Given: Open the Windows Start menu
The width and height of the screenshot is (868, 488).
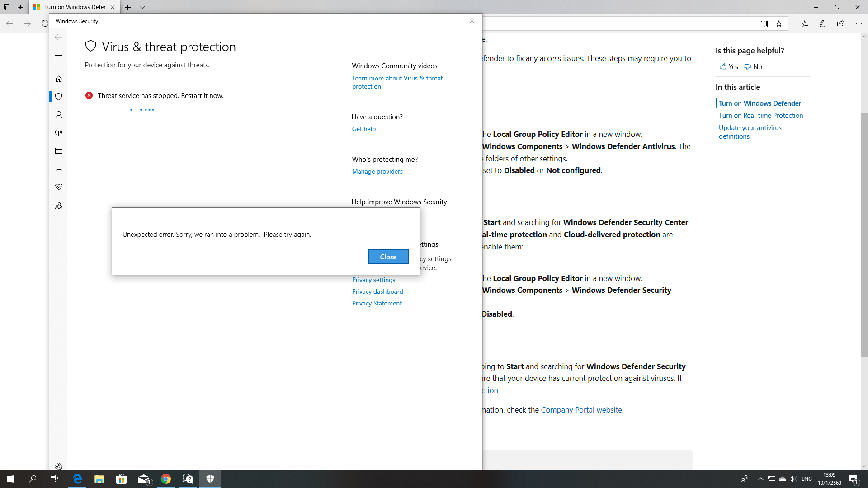Looking at the screenshot, I should coord(11,479).
